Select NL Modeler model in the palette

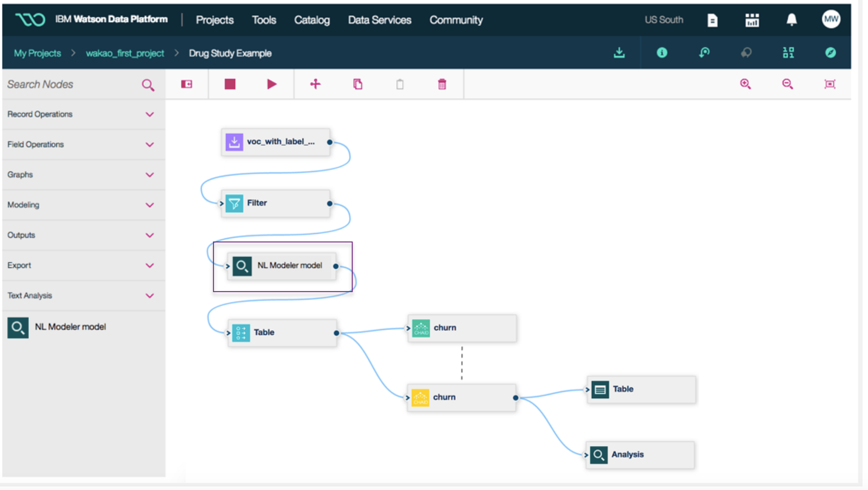(x=57, y=327)
